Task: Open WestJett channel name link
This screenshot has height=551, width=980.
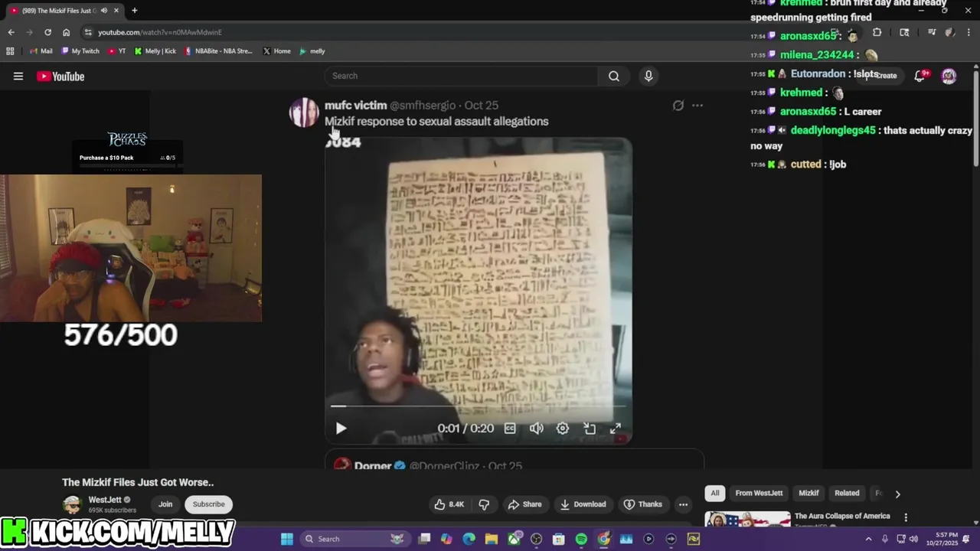Action: (x=105, y=500)
